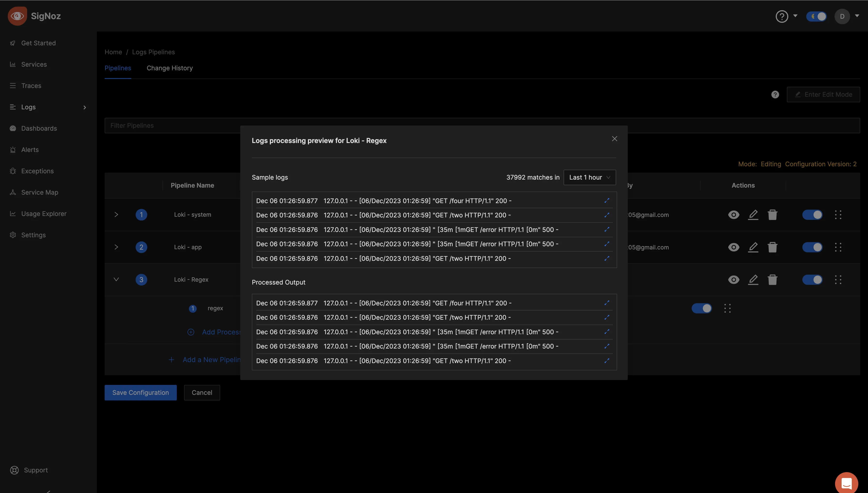Click the Add Processor link
Image resolution: width=868 pixels, height=493 pixels.
[214, 332]
